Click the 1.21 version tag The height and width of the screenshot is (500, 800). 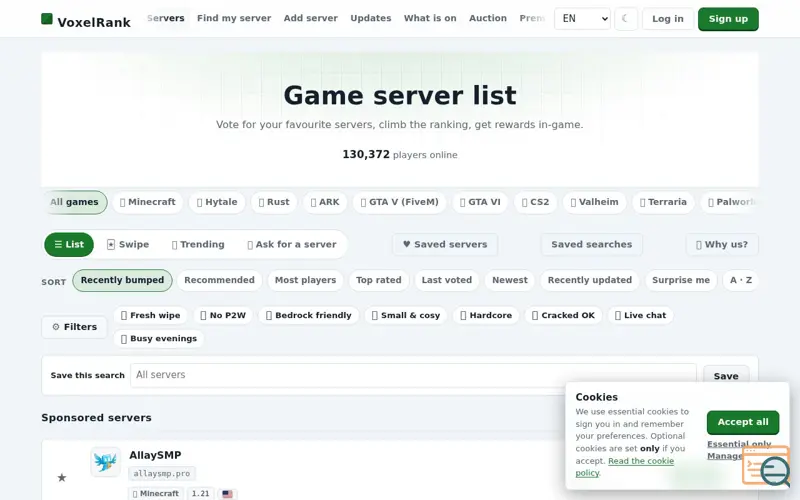201,494
